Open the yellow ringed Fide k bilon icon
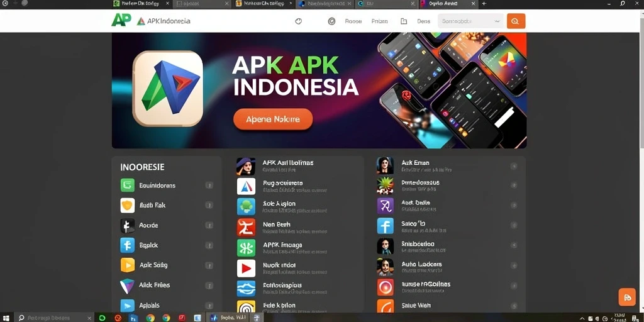Viewport: 644px width, 322px height. (246, 307)
